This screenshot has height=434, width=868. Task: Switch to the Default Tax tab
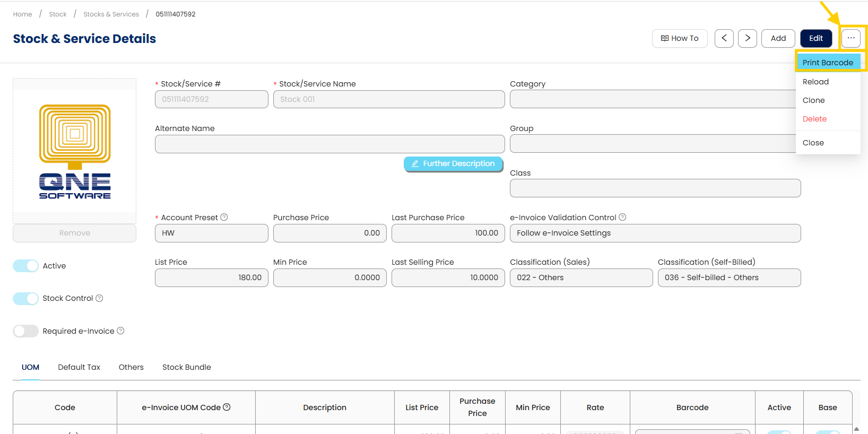tap(79, 367)
